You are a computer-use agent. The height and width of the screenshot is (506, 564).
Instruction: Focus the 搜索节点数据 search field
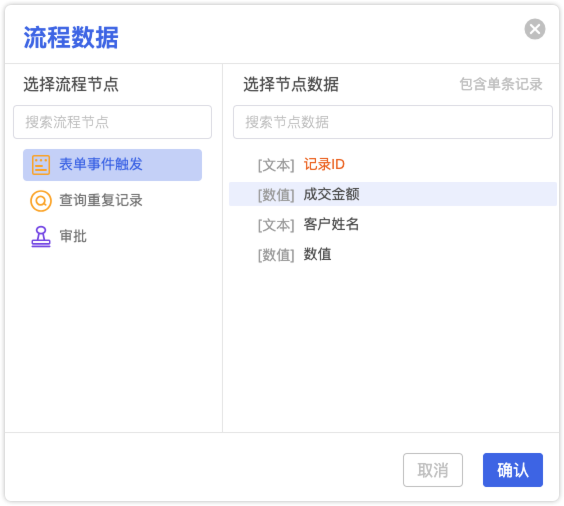393,122
